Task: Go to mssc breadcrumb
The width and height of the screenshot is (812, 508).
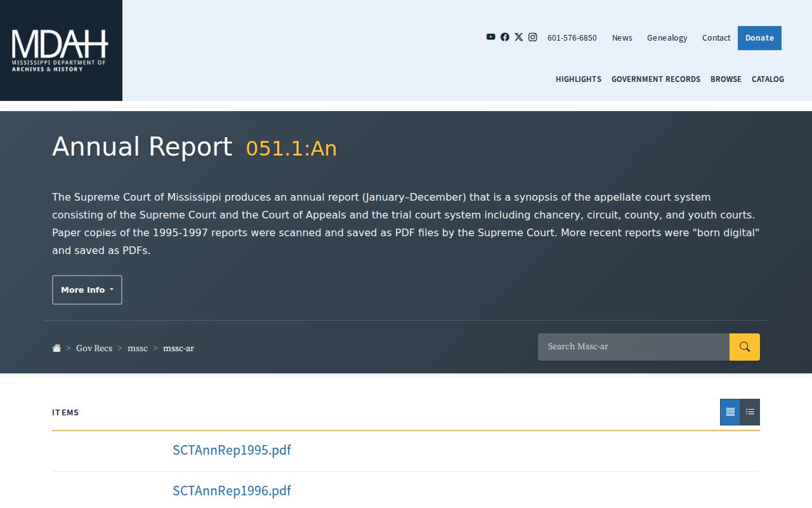Action: (138, 348)
